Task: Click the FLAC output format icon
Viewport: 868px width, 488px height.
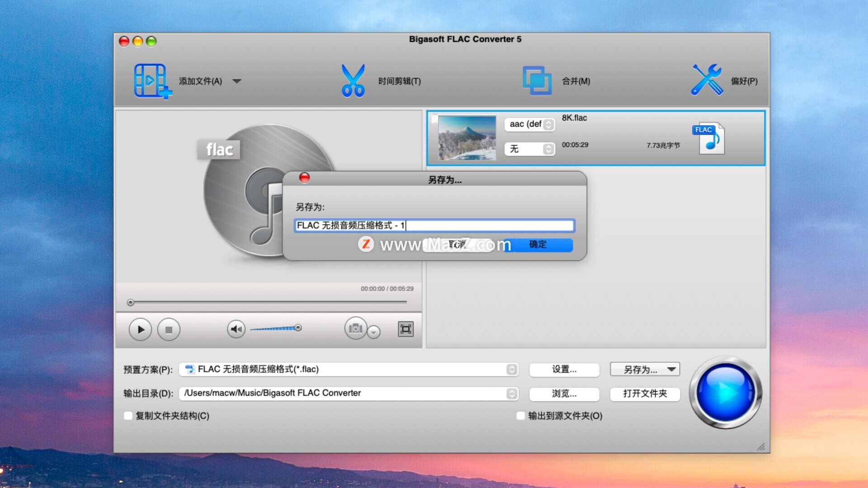Action: [709, 138]
